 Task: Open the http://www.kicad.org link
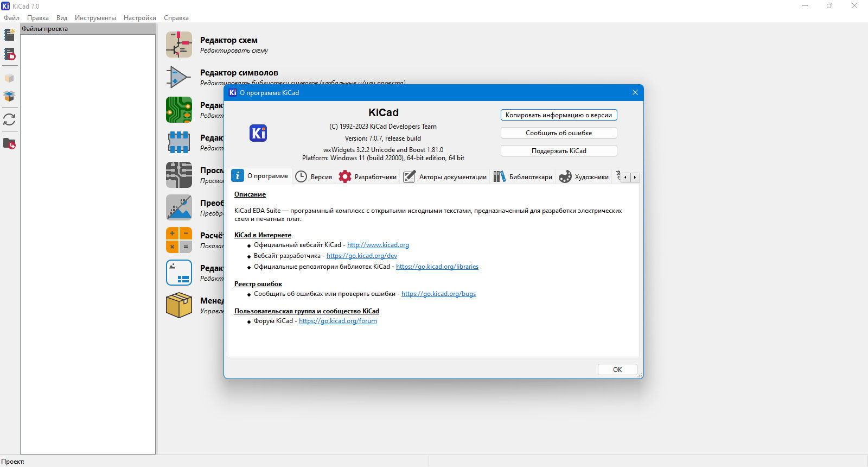point(378,245)
